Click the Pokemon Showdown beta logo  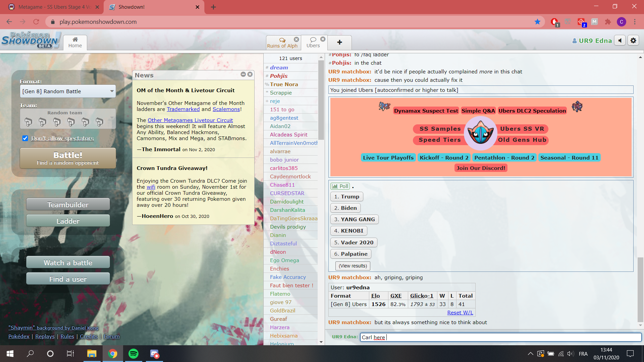click(x=31, y=40)
